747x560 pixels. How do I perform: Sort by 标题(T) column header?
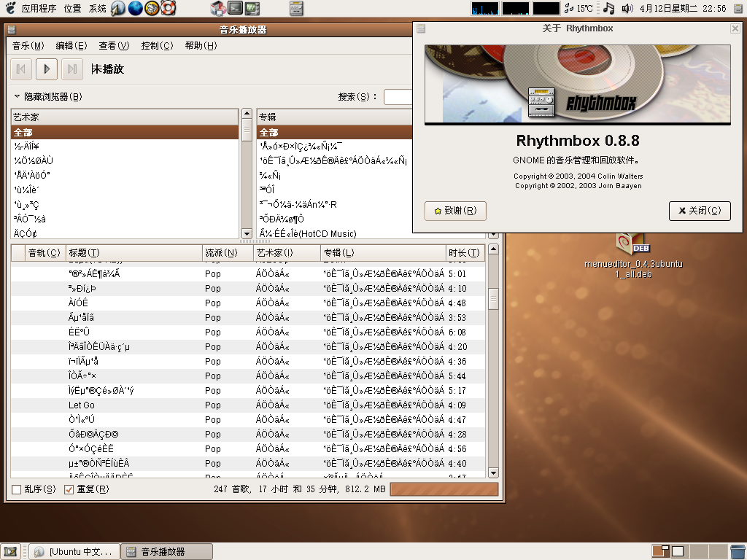134,253
